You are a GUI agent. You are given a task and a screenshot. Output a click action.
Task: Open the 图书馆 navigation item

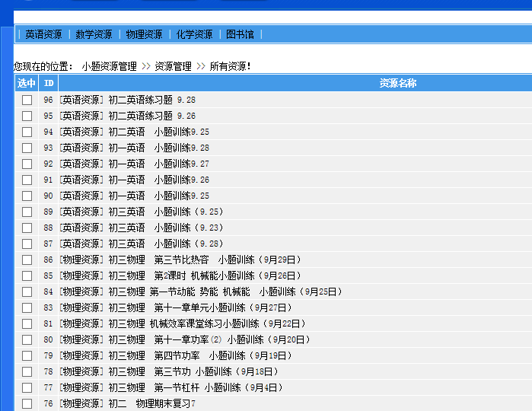tap(240, 34)
